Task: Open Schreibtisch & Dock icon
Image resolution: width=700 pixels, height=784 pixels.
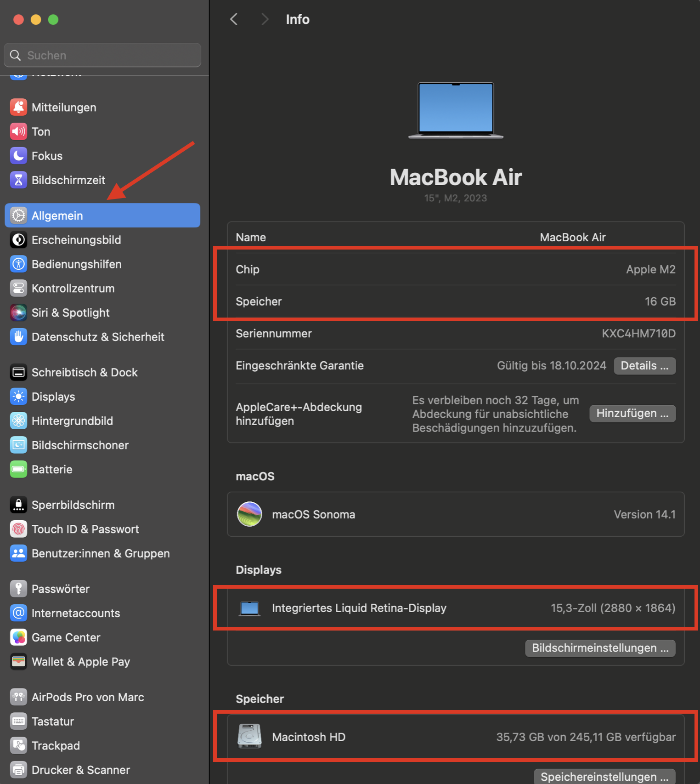Action: [18, 372]
